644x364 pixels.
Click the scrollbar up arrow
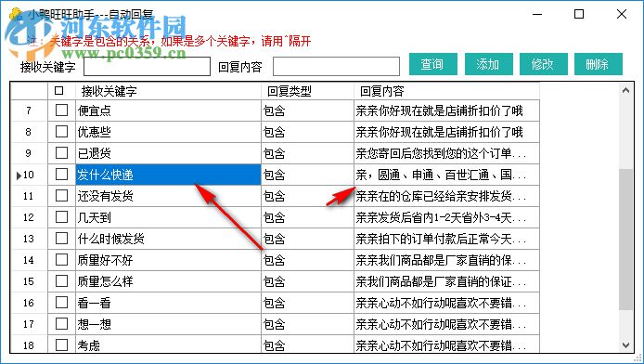(625, 90)
